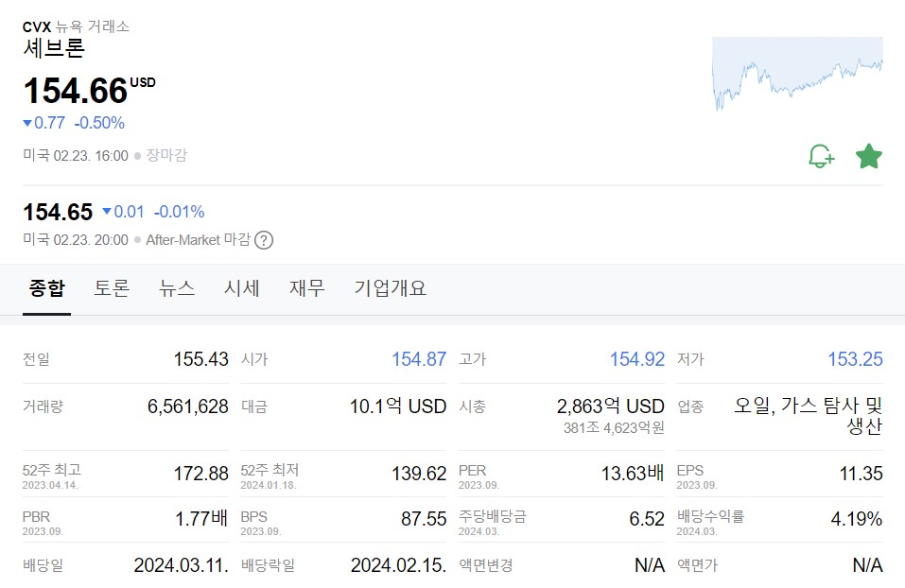Click the -0.50% daily change
Viewport: 905px width, 588px height.
99,123
